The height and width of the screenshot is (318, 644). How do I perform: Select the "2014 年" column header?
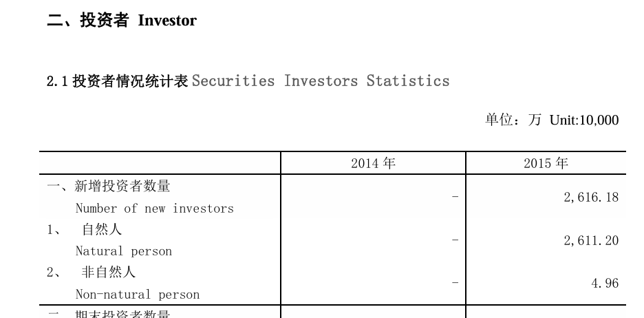click(373, 163)
